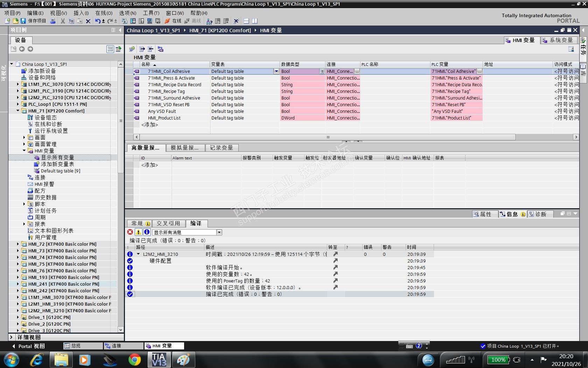The height and width of the screenshot is (368, 588).
Task: Select Default tag table [9] in tree
Action: (60, 171)
